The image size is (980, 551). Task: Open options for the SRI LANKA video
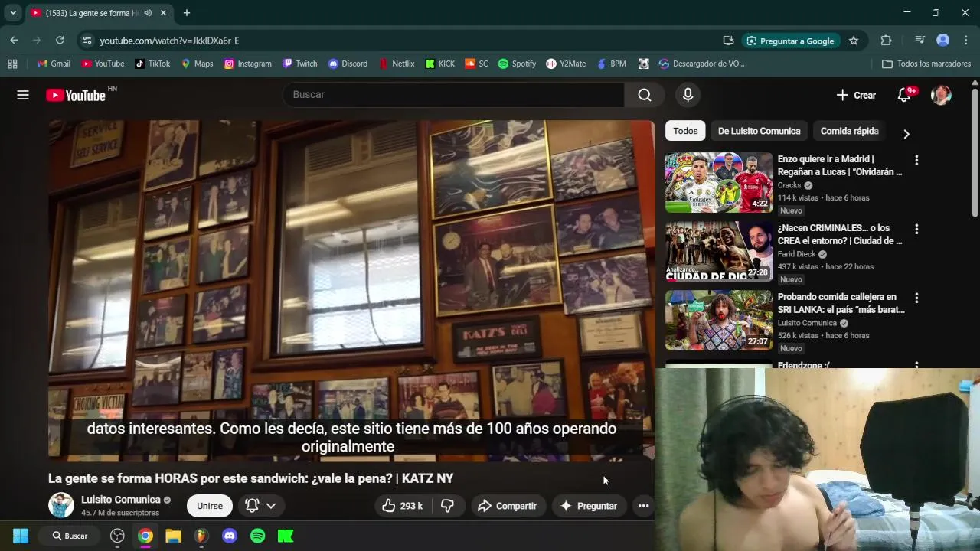tap(916, 298)
